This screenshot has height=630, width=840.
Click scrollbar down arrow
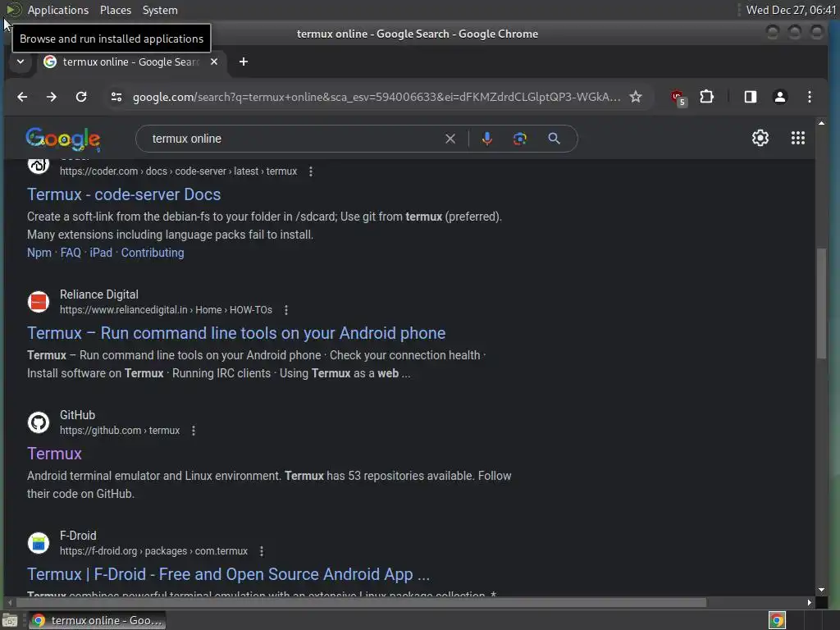coord(821,590)
